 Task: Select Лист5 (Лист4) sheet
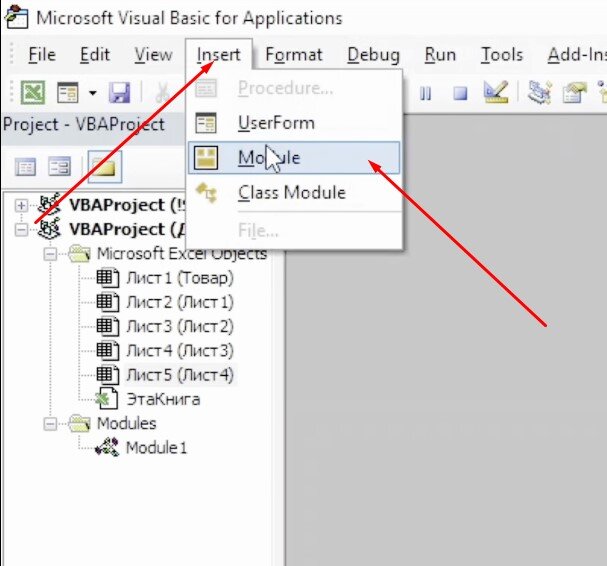click(180, 375)
